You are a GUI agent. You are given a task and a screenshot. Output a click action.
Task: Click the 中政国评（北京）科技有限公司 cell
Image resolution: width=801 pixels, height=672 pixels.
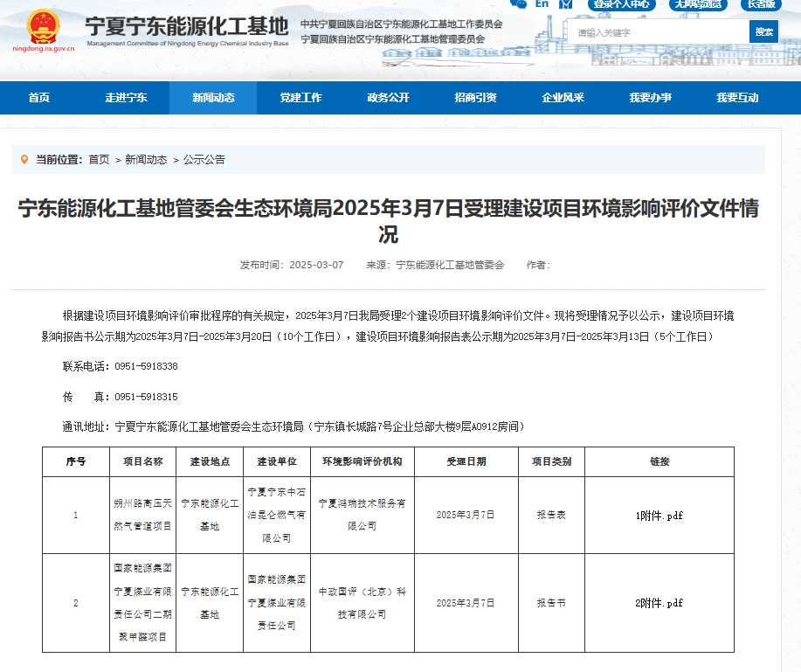[363, 603]
